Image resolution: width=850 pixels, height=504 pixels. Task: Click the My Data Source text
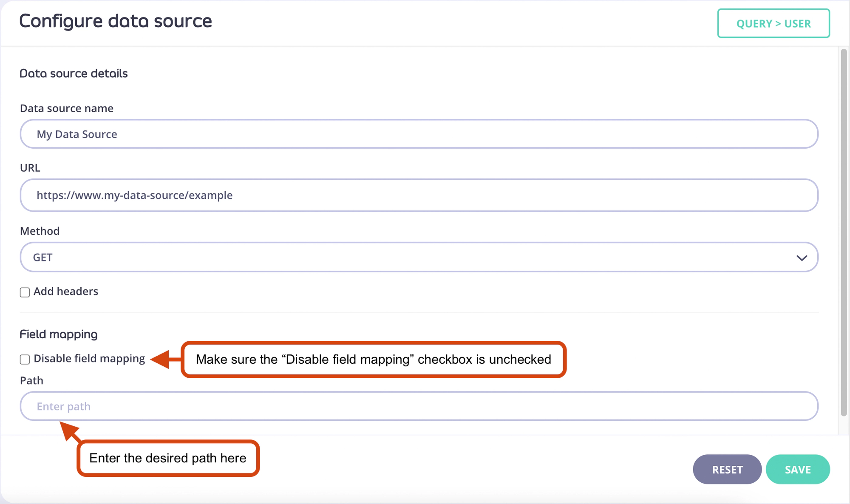(x=77, y=134)
